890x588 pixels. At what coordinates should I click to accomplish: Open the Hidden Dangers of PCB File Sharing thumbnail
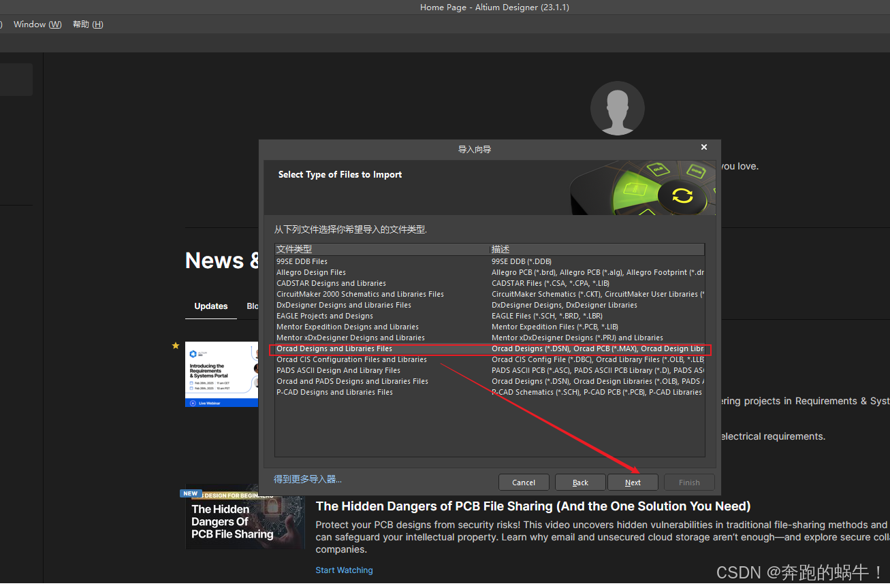pyautogui.click(x=245, y=518)
